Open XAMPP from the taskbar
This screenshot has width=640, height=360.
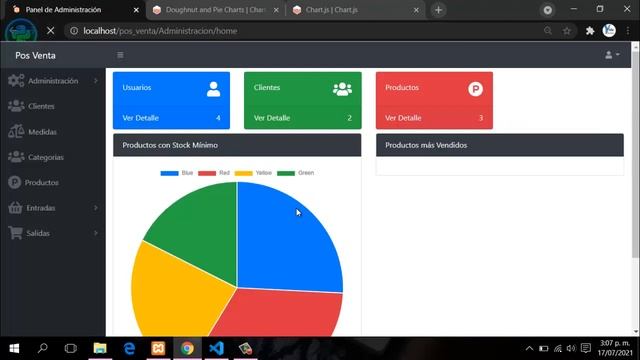[x=158, y=348]
